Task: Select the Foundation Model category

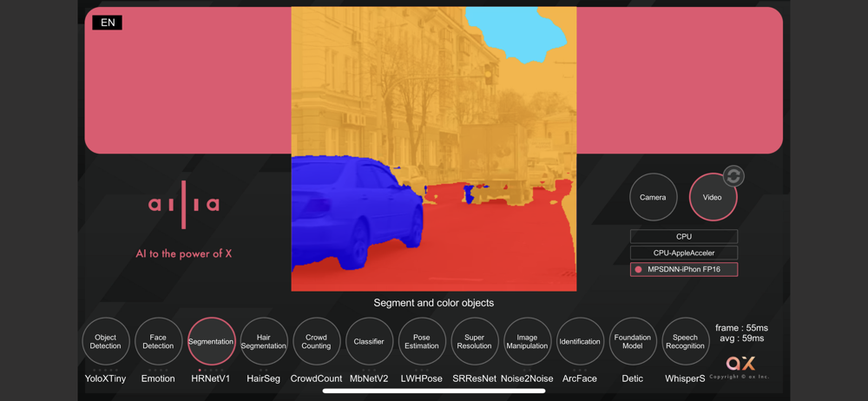Action: click(x=634, y=341)
